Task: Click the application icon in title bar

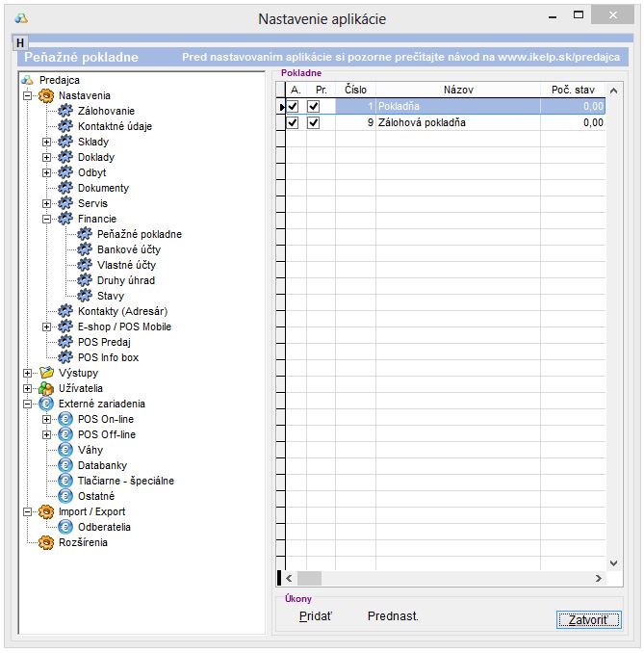Action: 21,18
